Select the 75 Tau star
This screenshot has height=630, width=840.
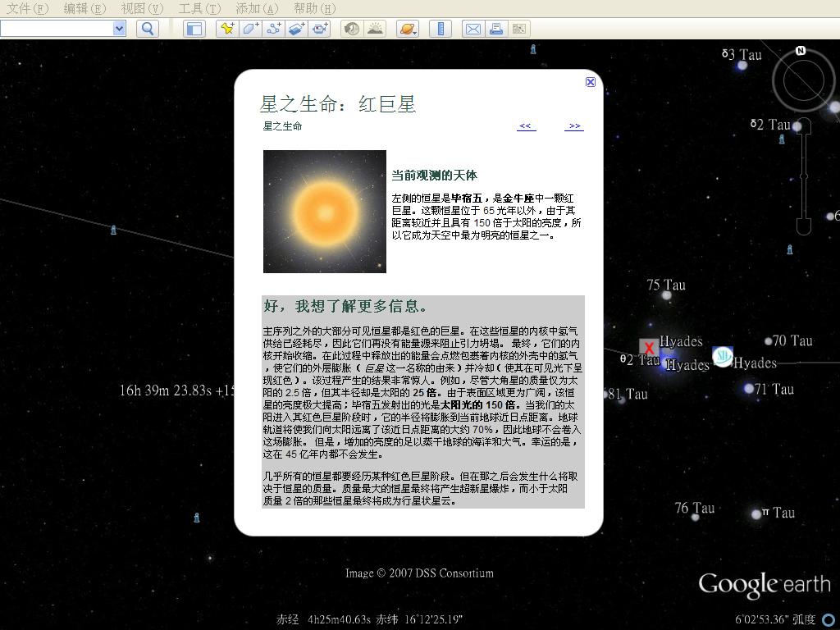(666, 295)
